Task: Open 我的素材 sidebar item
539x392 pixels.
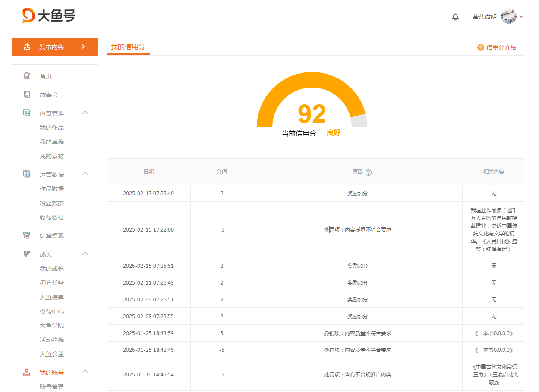Action: tap(52, 156)
